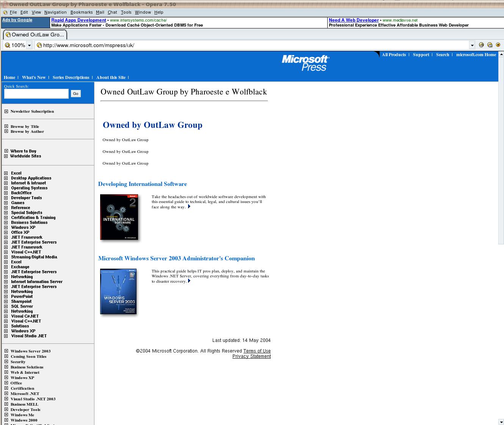
Task: Click the page scrollbar up arrow
Action: (x=501, y=55)
